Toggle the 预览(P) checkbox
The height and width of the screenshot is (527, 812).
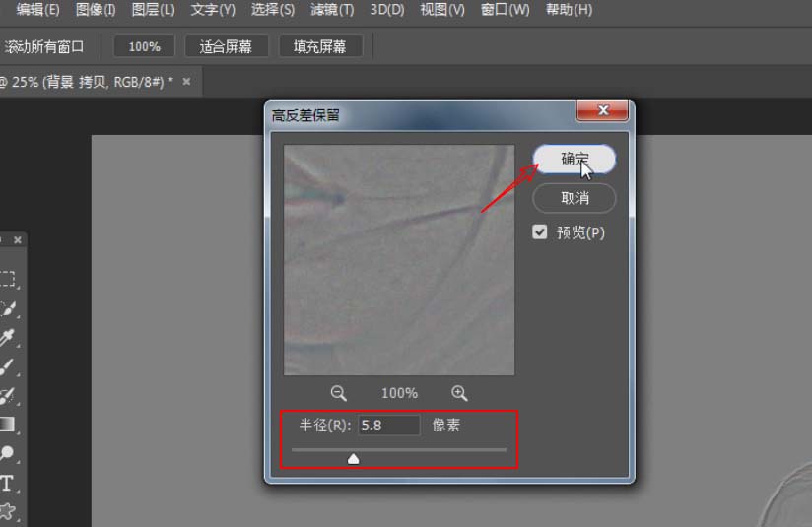click(x=540, y=231)
